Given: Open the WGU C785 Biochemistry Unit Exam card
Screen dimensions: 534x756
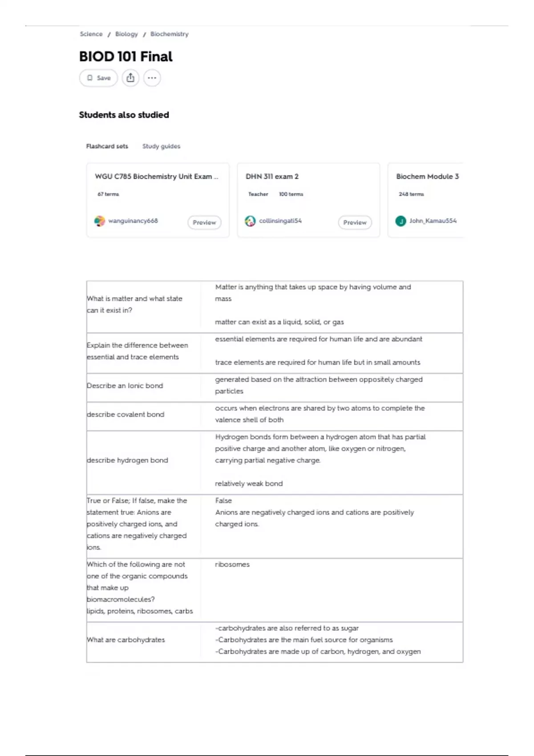Looking at the screenshot, I should tap(158, 200).
